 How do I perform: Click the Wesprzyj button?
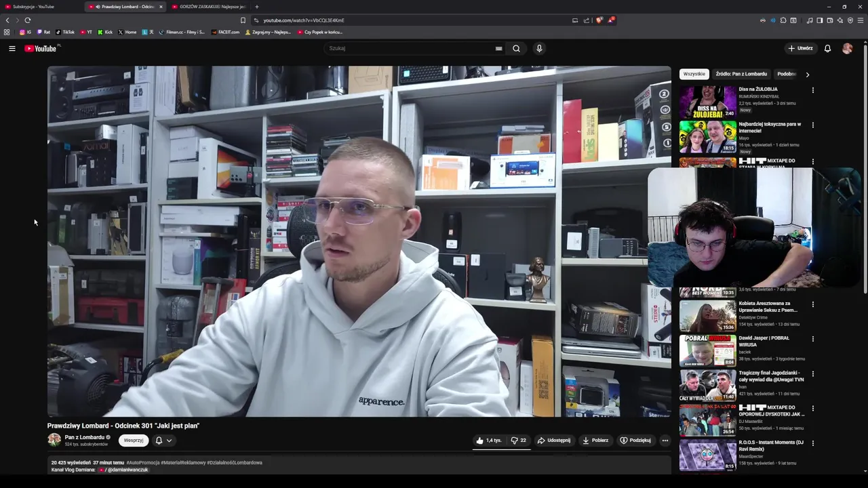(x=134, y=441)
